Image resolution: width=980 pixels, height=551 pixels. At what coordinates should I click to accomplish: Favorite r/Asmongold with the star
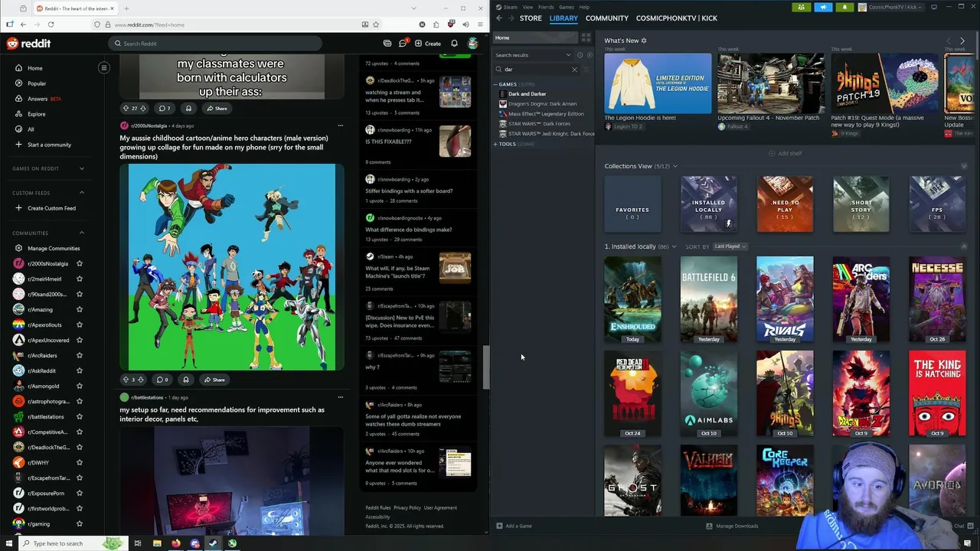coord(79,386)
